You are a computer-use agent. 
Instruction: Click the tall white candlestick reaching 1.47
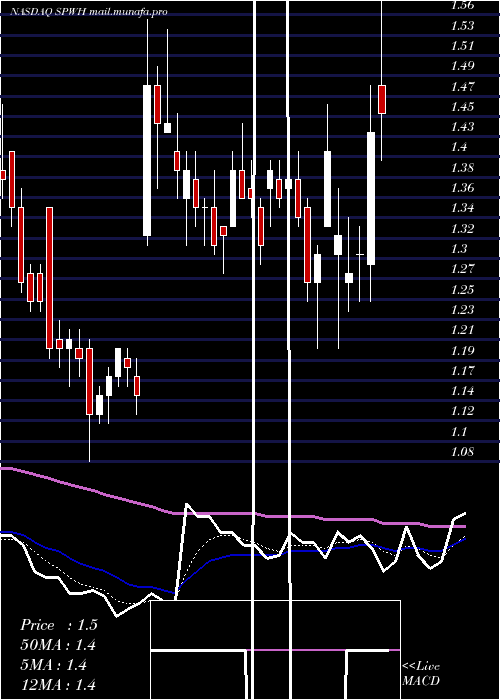pyautogui.click(x=147, y=160)
